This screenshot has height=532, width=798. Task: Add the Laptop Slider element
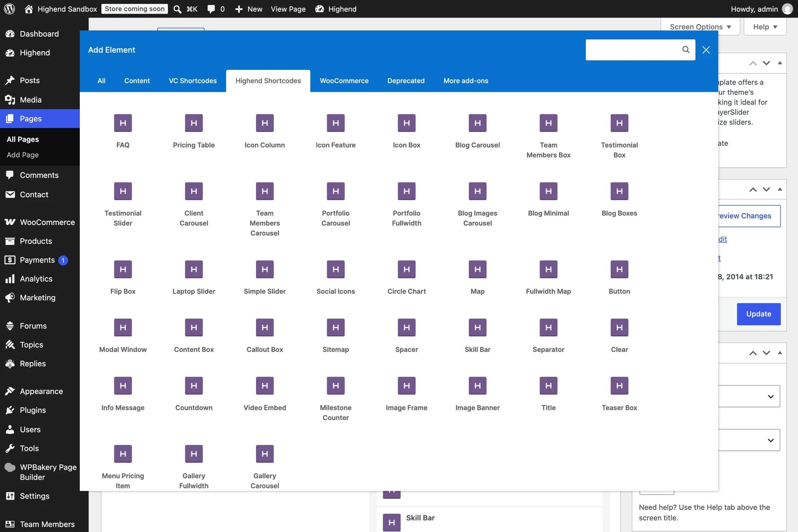(x=194, y=278)
